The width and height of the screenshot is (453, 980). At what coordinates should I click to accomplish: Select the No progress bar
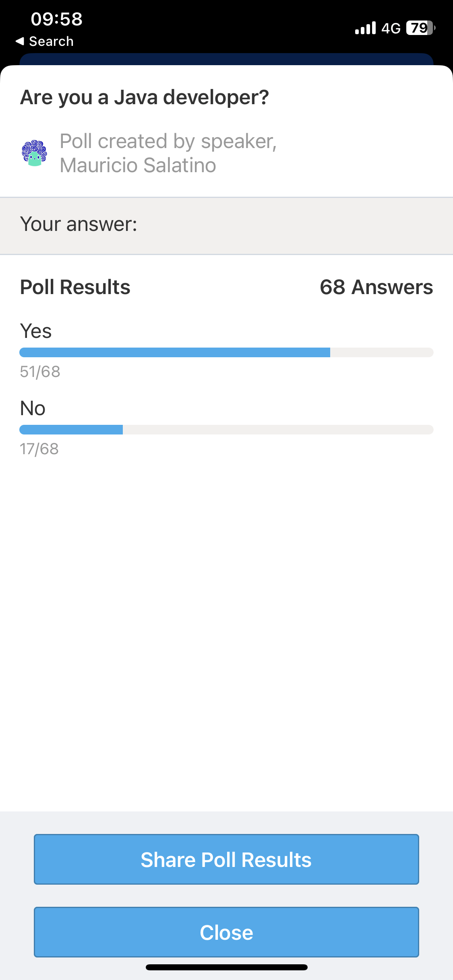coord(226,430)
